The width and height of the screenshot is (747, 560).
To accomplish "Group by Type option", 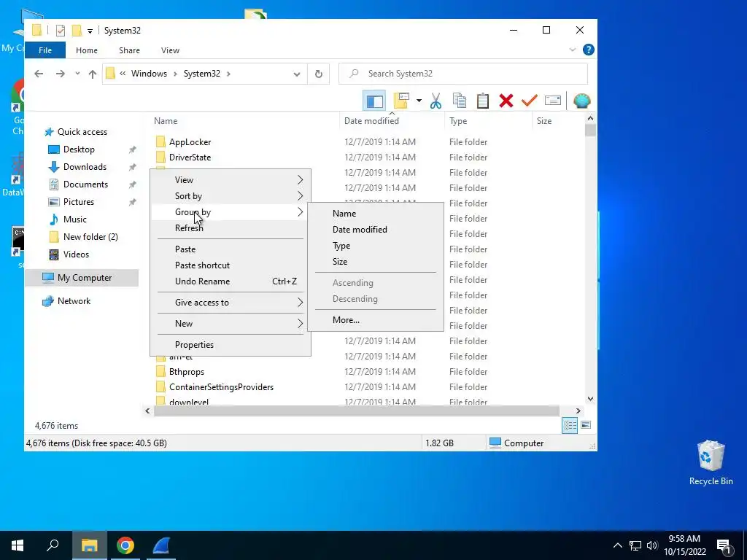I will (x=376, y=246).
